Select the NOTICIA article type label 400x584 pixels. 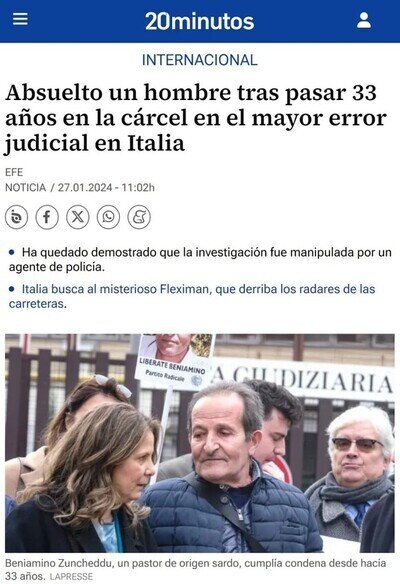[25, 187]
